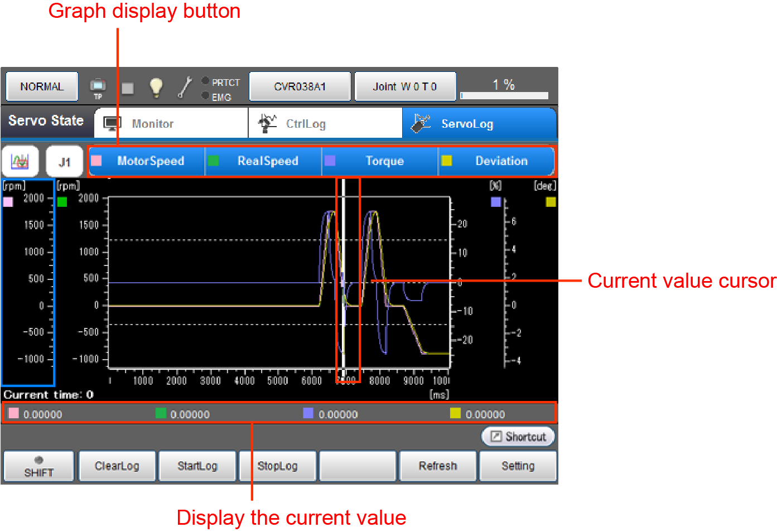Open the NORMAL mode selector
The image size is (777, 532).
pyautogui.click(x=42, y=86)
